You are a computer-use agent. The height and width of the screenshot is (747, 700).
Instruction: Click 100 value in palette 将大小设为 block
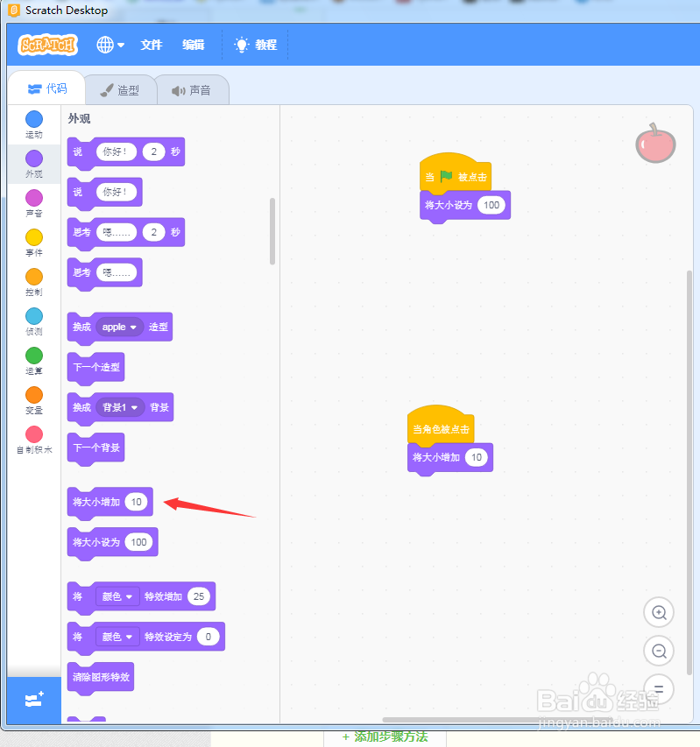coord(138,542)
